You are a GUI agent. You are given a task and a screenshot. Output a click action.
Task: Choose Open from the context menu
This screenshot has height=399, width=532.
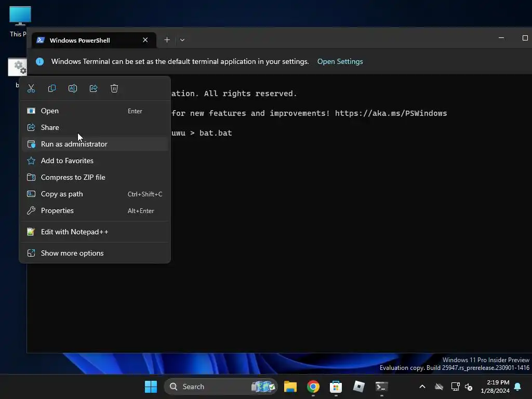click(95, 111)
